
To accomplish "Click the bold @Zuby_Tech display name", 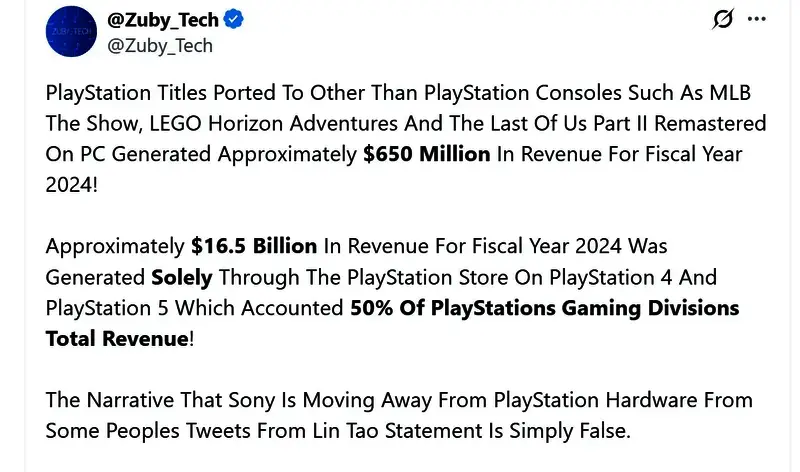I will click(164, 20).
